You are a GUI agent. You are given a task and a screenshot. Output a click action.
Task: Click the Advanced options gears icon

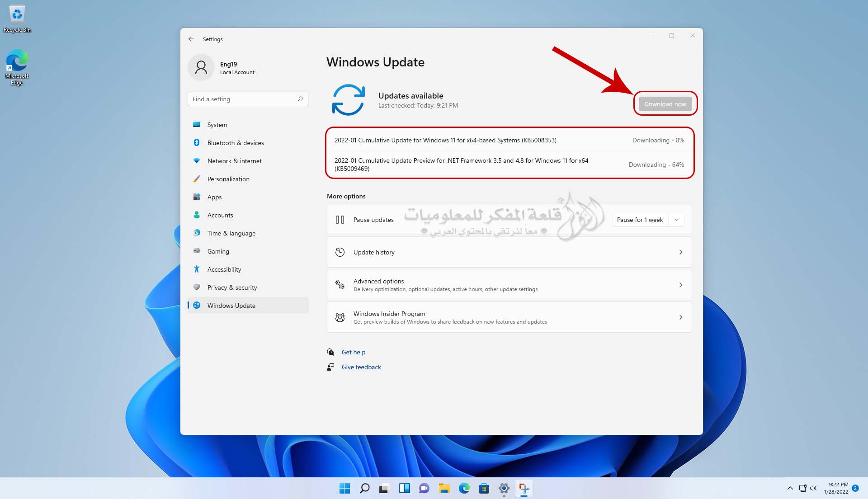point(340,285)
